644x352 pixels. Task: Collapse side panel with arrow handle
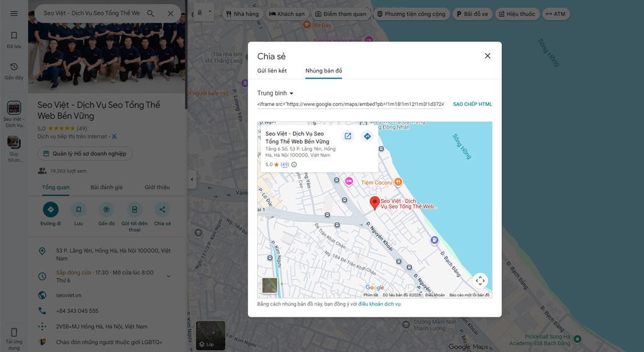pos(192,179)
